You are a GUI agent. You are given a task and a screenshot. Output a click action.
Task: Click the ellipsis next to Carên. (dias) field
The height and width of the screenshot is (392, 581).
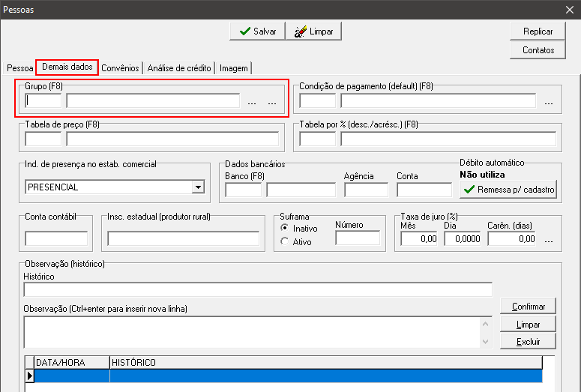(549, 240)
